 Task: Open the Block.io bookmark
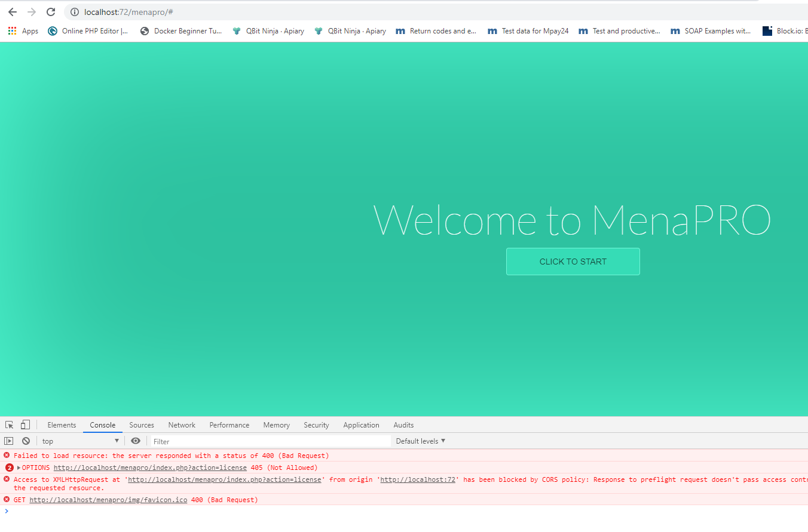click(x=785, y=31)
